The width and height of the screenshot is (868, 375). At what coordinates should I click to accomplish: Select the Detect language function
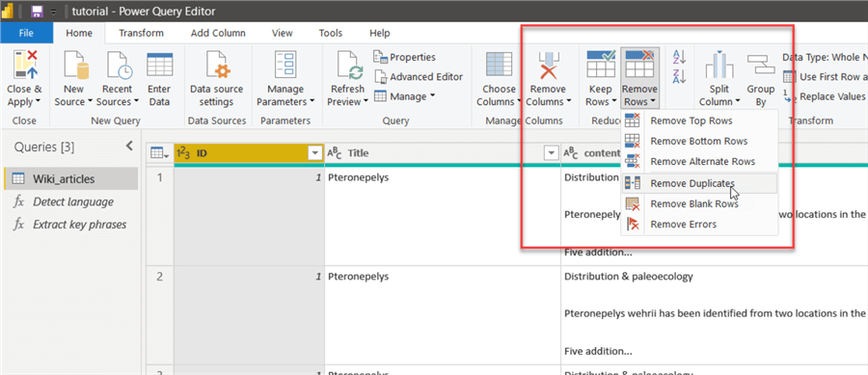[x=70, y=201]
